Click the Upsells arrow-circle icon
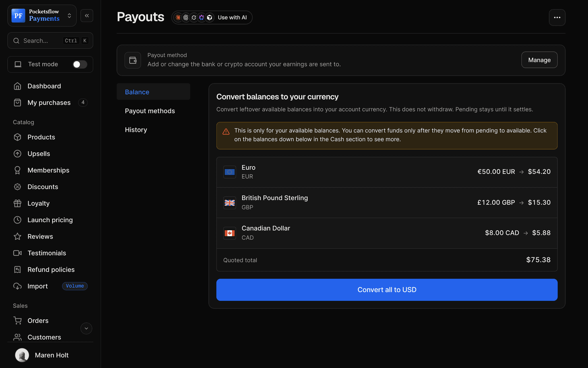The image size is (588, 368). 18,154
